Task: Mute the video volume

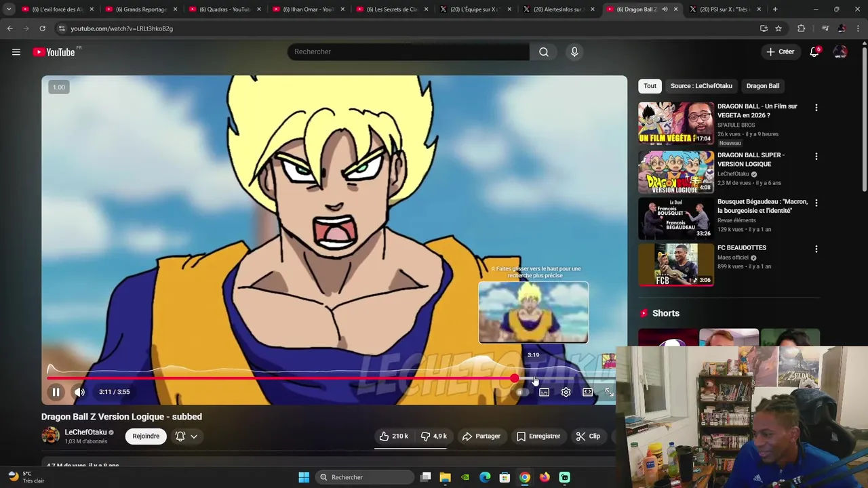Action: tap(79, 392)
